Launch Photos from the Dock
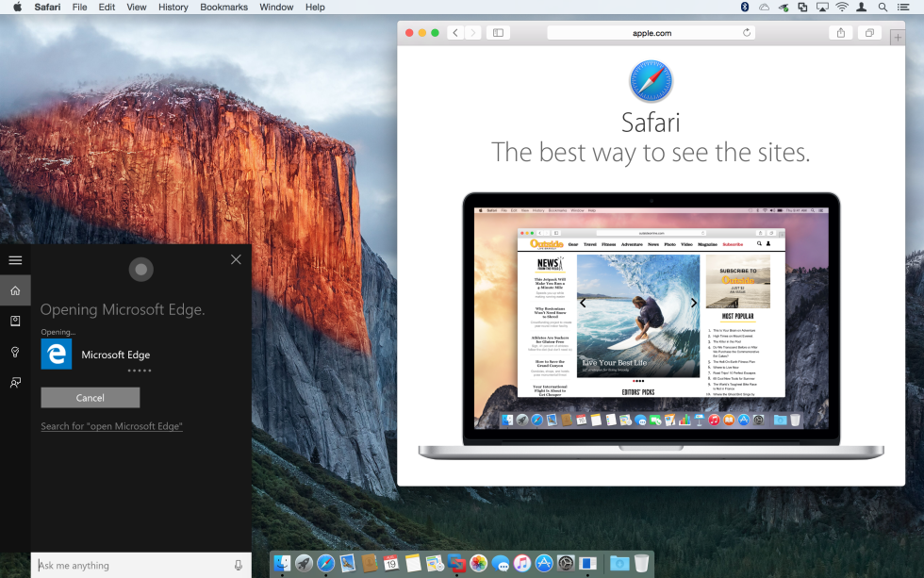Viewport: 924px width, 578px height. coord(479,563)
